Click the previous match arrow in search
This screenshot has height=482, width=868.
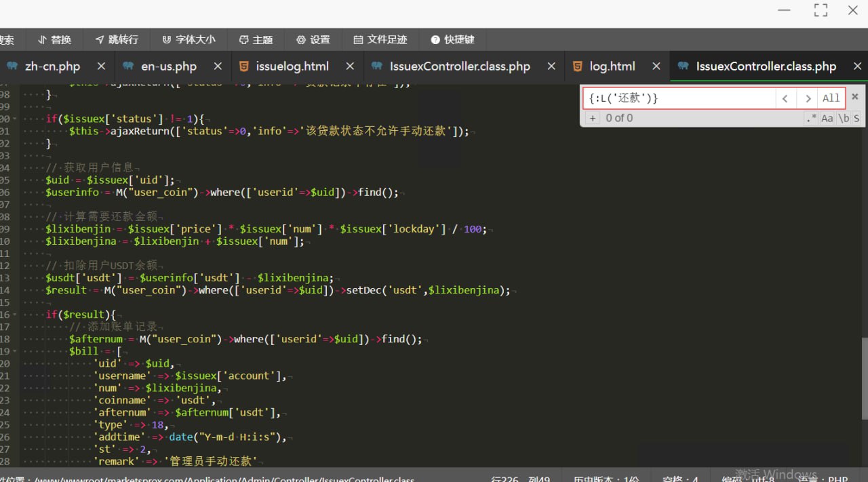click(785, 98)
